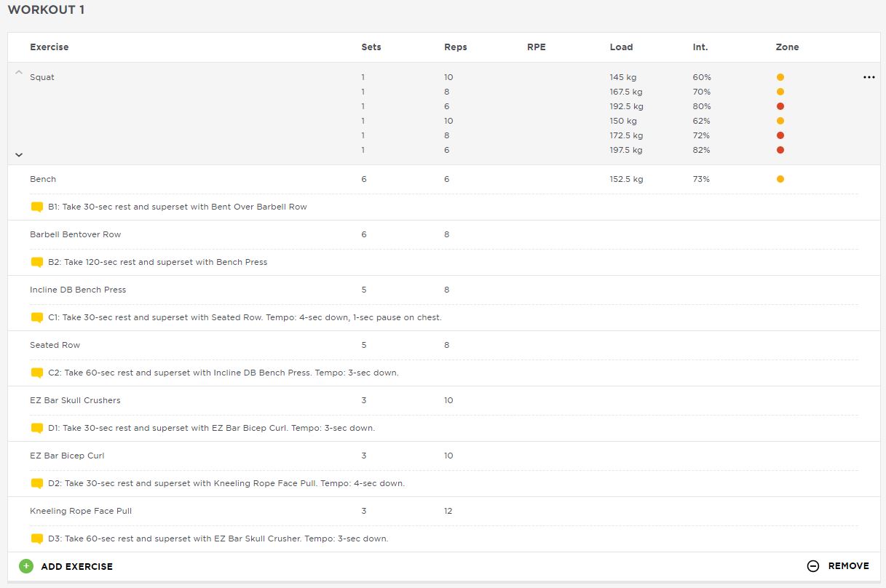Click the Kneeling Rope Face Pull reps value 12
The height and width of the screenshot is (588, 886).
coord(448,511)
